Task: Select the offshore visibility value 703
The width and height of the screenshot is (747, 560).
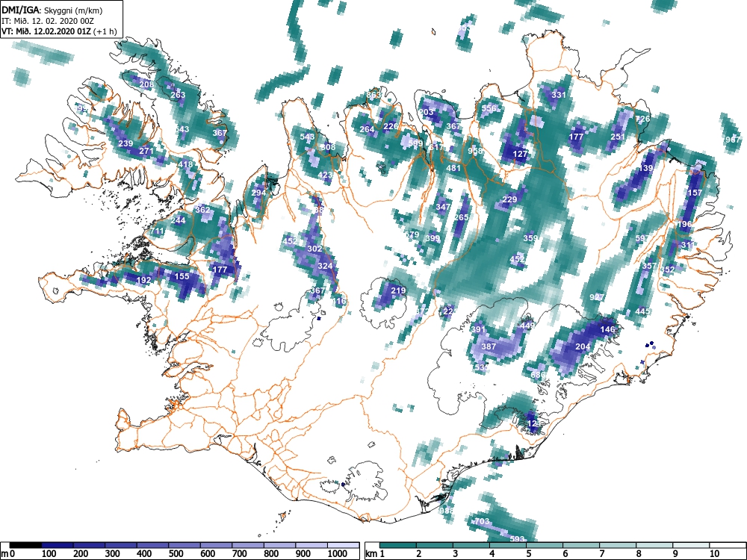Action: pyautogui.click(x=482, y=521)
